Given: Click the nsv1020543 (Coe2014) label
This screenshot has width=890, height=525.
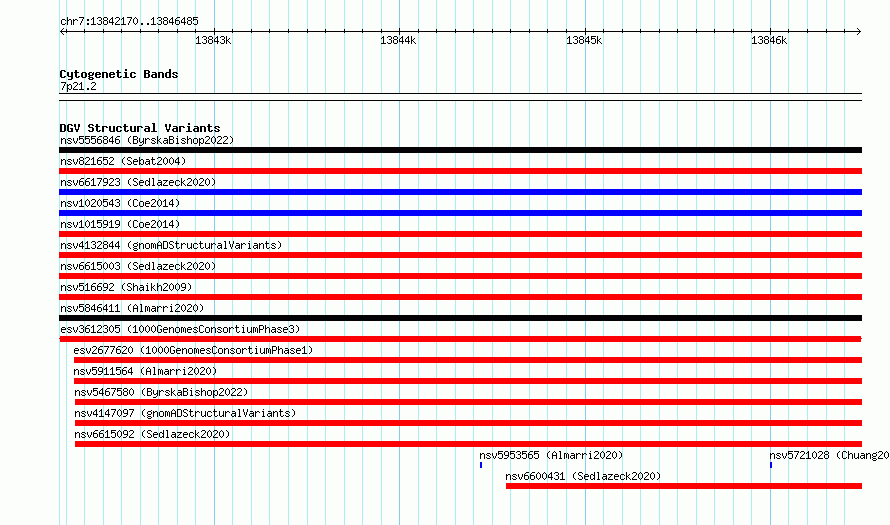Looking at the screenshot, I should [x=120, y=203].
